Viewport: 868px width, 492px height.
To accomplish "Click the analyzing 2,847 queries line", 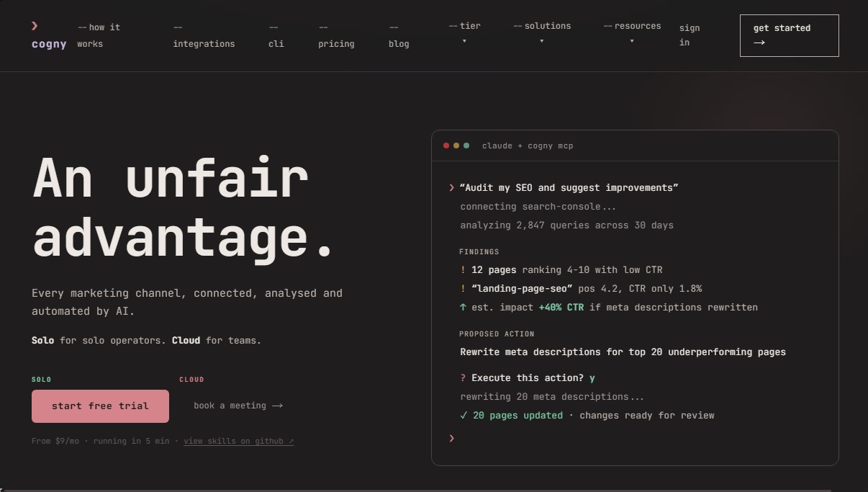I will [567, 225].
